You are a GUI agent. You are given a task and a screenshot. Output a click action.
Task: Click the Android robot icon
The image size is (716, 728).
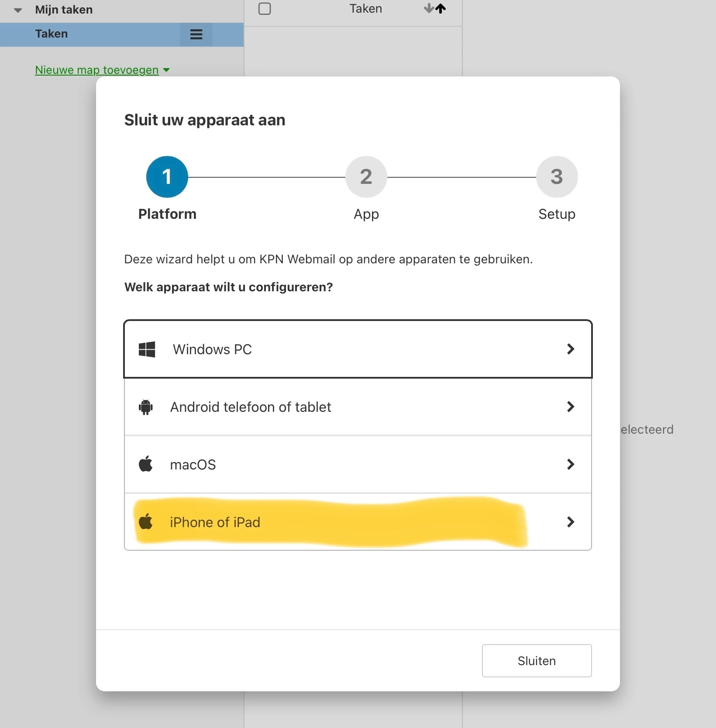[145, 407]
